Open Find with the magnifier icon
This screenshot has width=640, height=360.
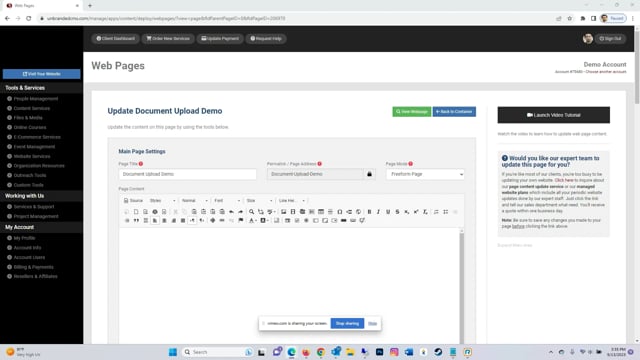[251, 212]
